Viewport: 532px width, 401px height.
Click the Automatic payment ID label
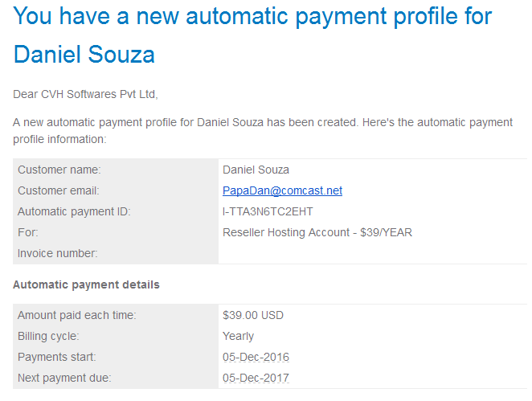coord(74,211)
